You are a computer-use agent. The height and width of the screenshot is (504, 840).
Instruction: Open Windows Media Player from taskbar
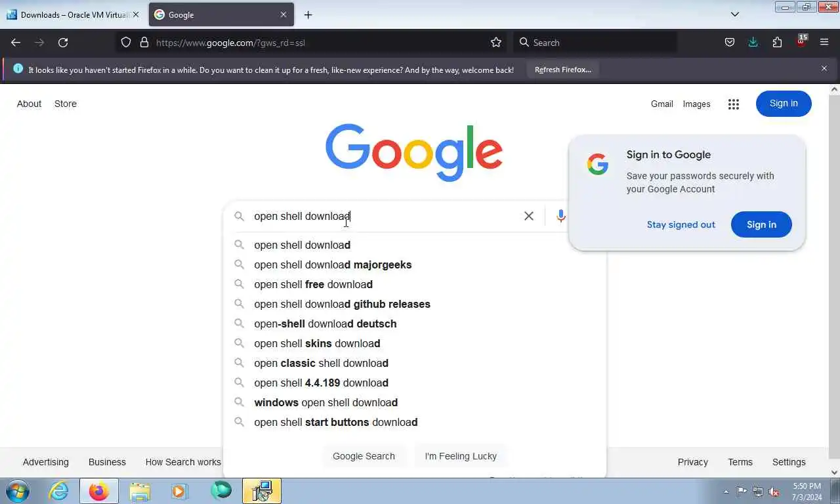click(x=179, y=491)
